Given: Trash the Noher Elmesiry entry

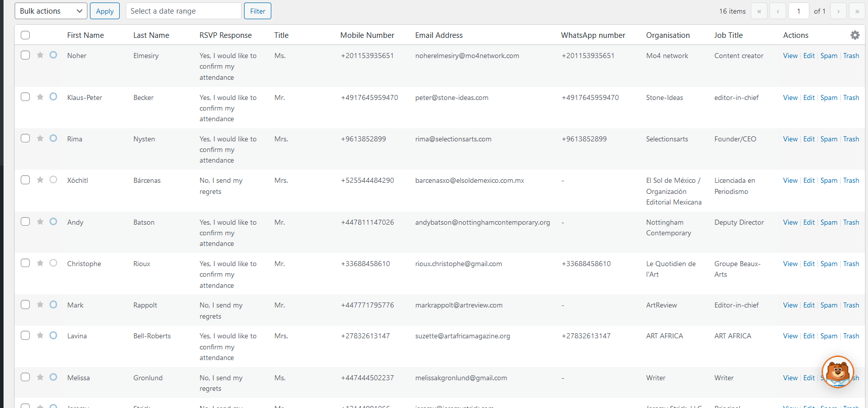Looking at the screenshot, I should (851, 56).
